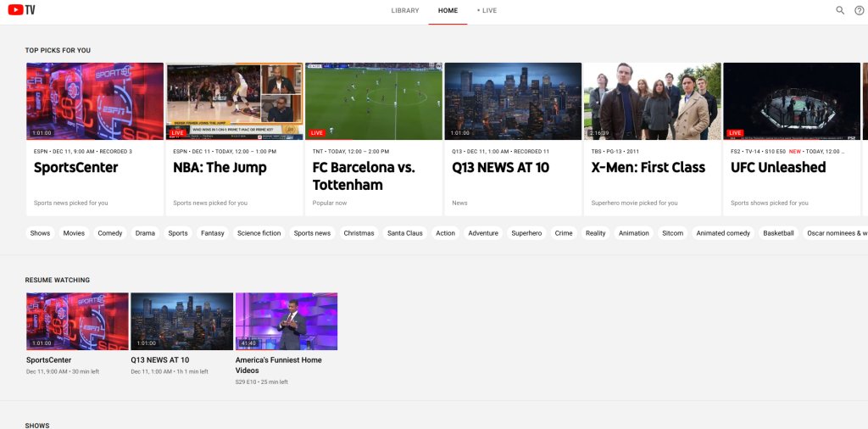Viewport: 868px width, 429px height.
Task: Open the X-Men: First Class thumbnail
Action: pos(653,101)
